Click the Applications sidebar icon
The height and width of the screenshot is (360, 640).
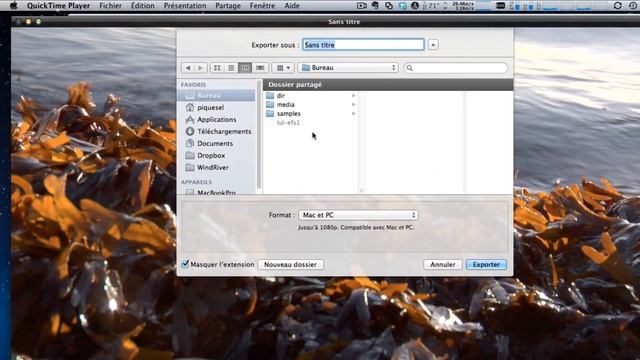(190, 119)
